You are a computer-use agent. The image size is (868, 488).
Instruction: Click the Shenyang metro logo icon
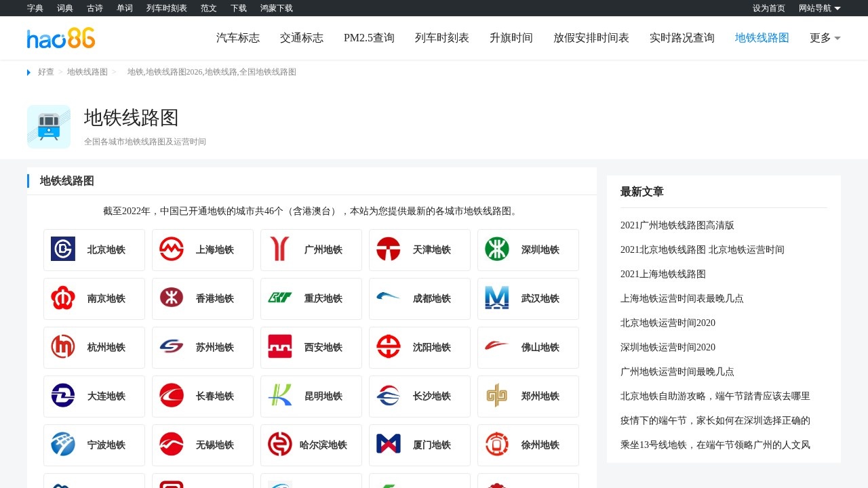[389, 347]
